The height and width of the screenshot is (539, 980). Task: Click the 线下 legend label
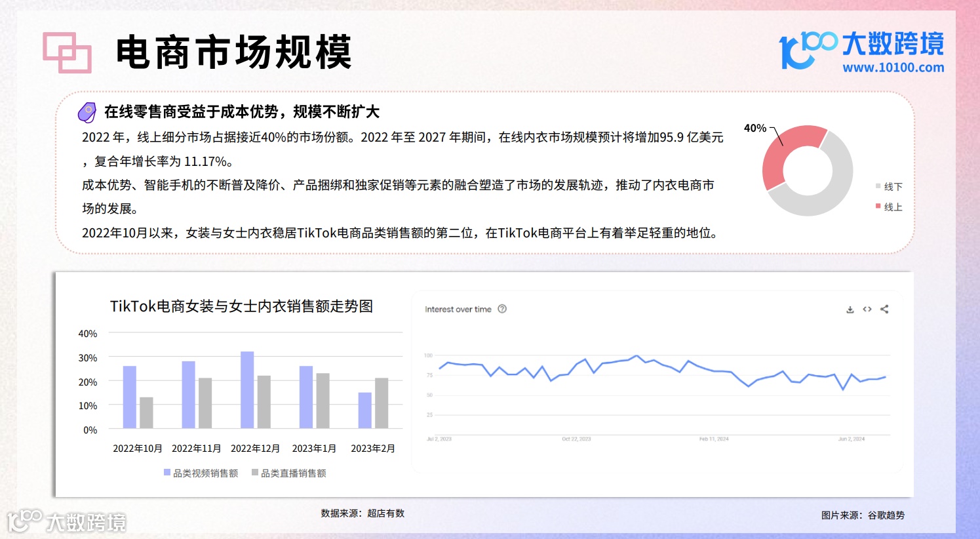click(x=893, y=187)
